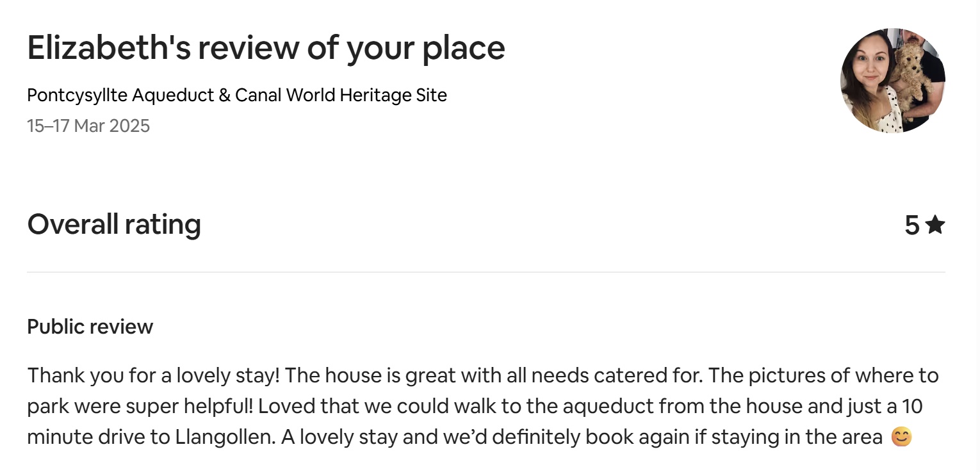Image resolution: width=980 pixels, height=472 pixels.
Task: Click the Public review heading
Action: click(90, 327)
